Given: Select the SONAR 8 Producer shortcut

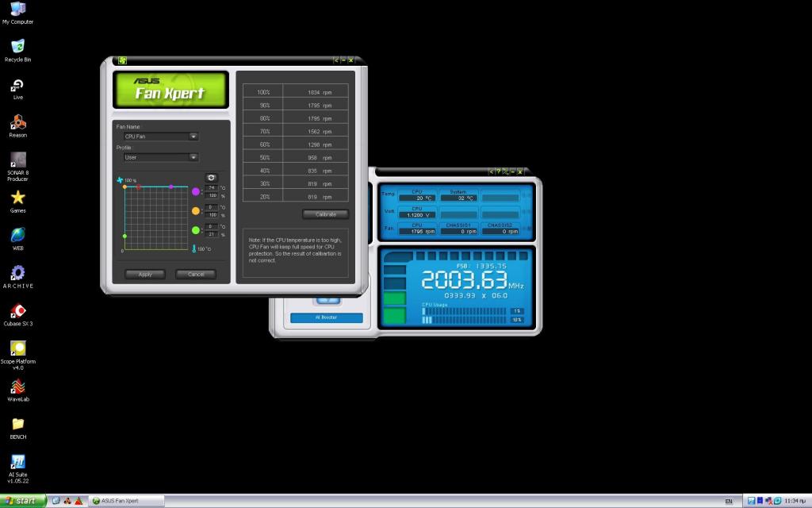Looking at the screenshot, I should [17, 167].
